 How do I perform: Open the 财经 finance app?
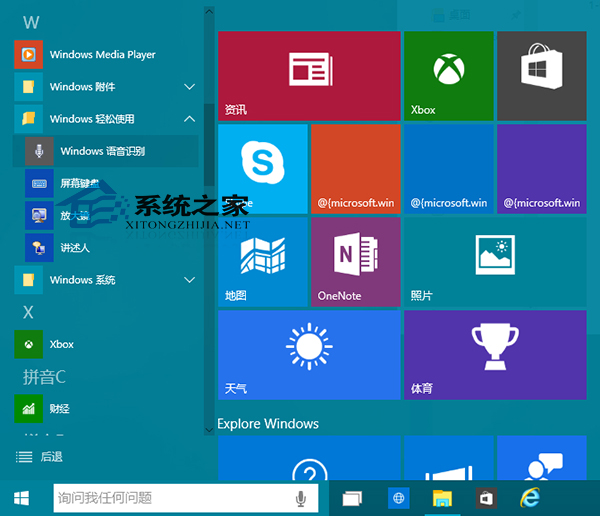pyautogui.click(x=106, y=408)
